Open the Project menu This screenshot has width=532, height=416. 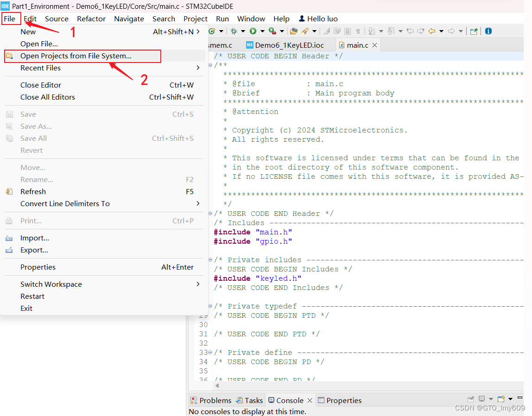(195, 19)
